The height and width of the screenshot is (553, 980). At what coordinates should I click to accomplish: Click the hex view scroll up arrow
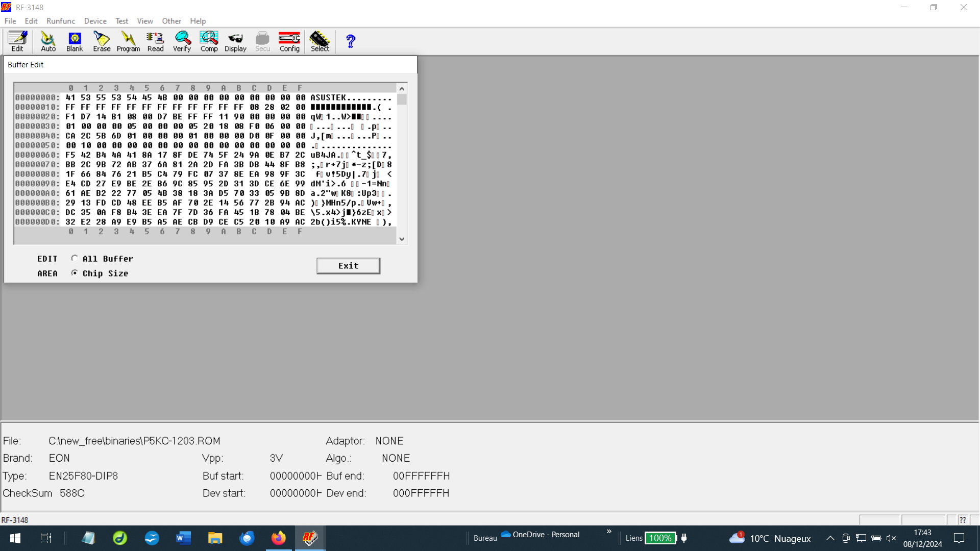point(402,89)
